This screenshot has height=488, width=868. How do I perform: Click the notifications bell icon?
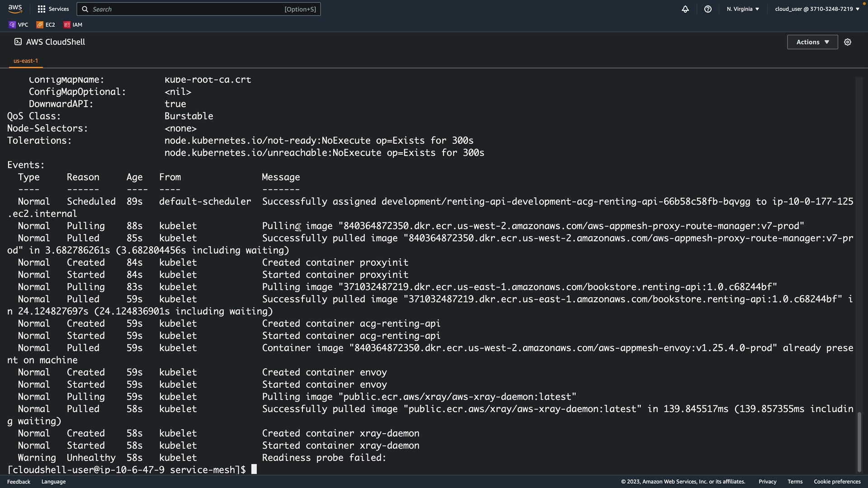pyautogui.click(x=685, y=9)
